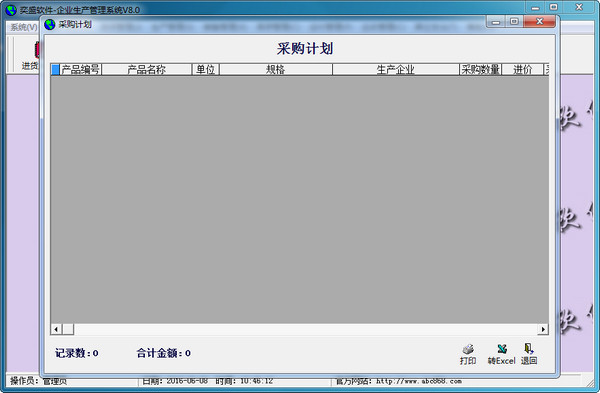This screenshot has height=393, width=600.
Task: Click the scrollbar right arrow
Action: coord(543,329)
